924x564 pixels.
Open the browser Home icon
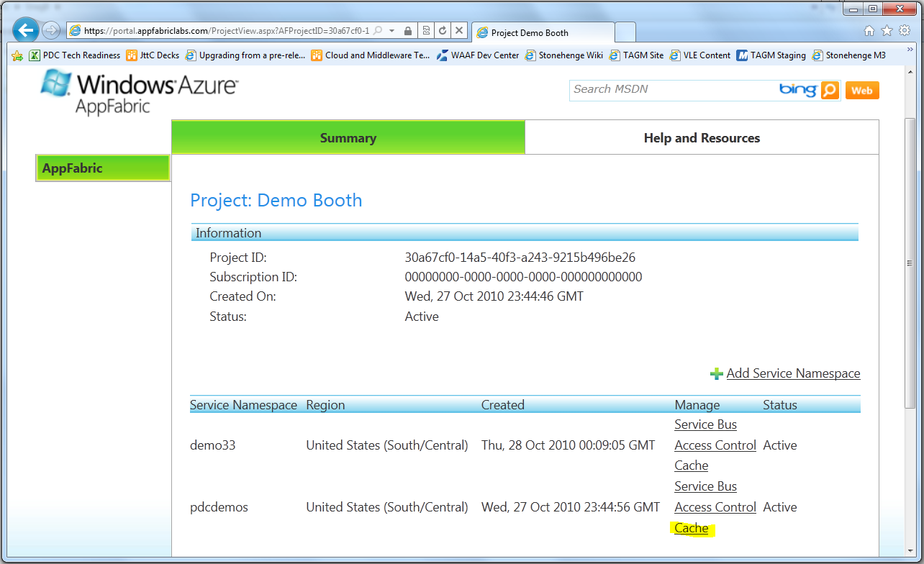point(869,30)
